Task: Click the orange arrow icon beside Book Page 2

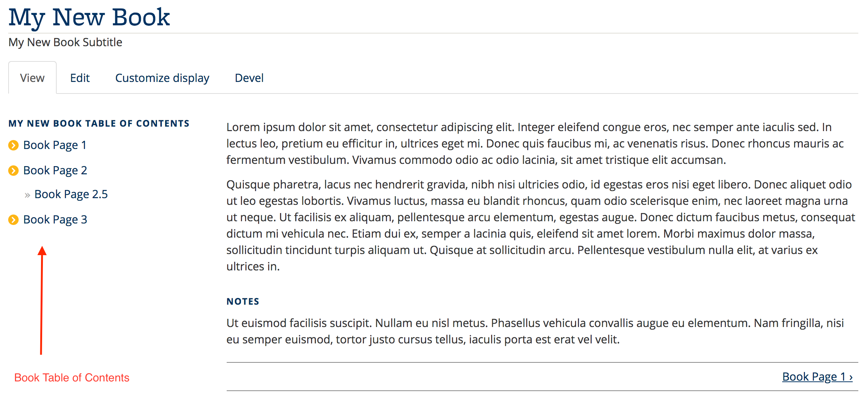Action: 13,171
